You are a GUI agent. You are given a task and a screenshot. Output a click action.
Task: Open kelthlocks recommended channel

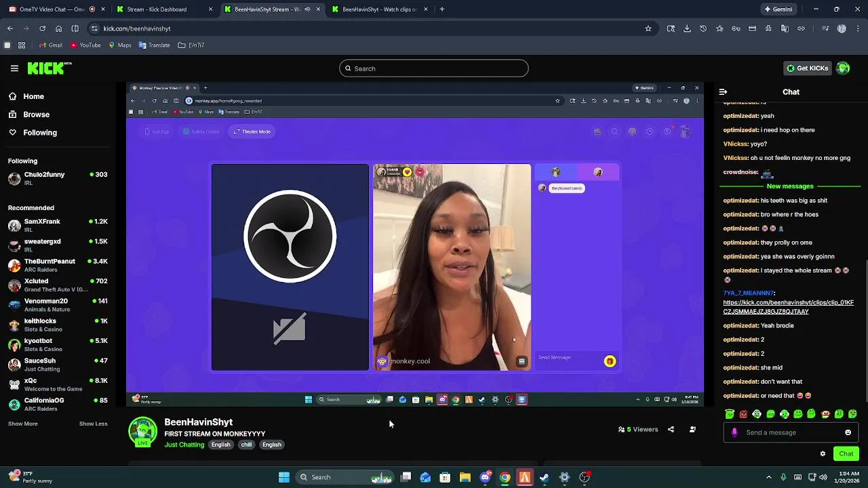(58, 325)
